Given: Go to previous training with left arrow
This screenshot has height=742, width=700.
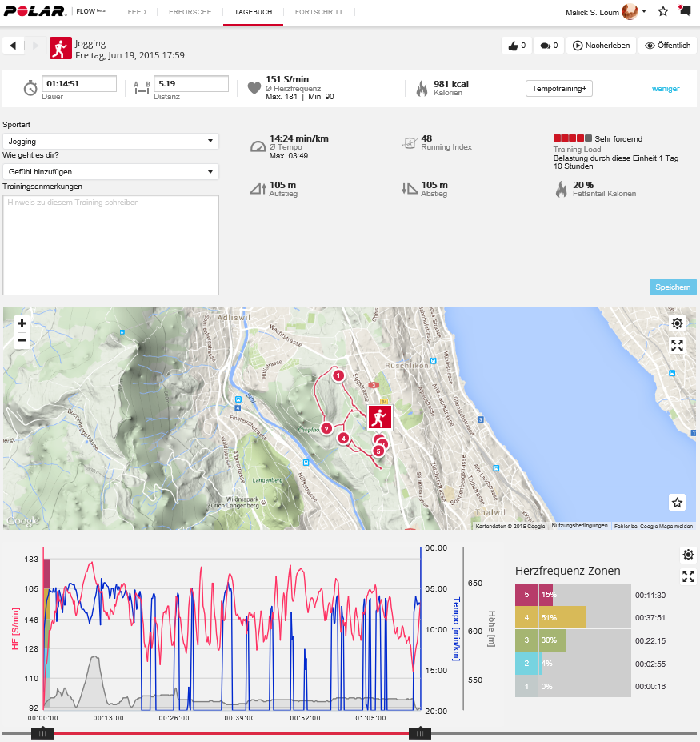Looking at the screenshot, I should pos(13,46).
